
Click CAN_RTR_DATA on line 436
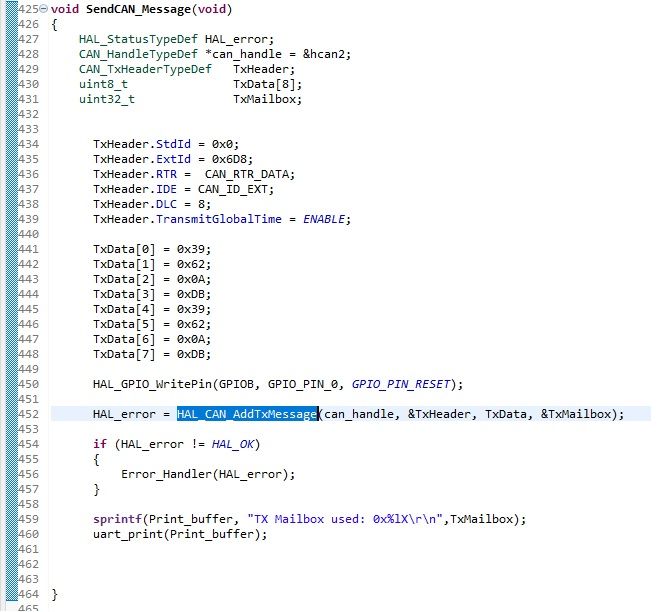click(x=247, y=174)
